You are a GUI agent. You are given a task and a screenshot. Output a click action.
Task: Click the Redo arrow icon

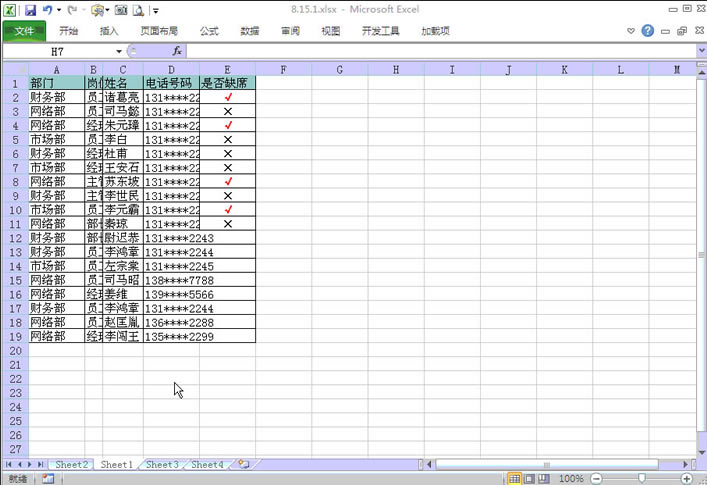[72, 9]
